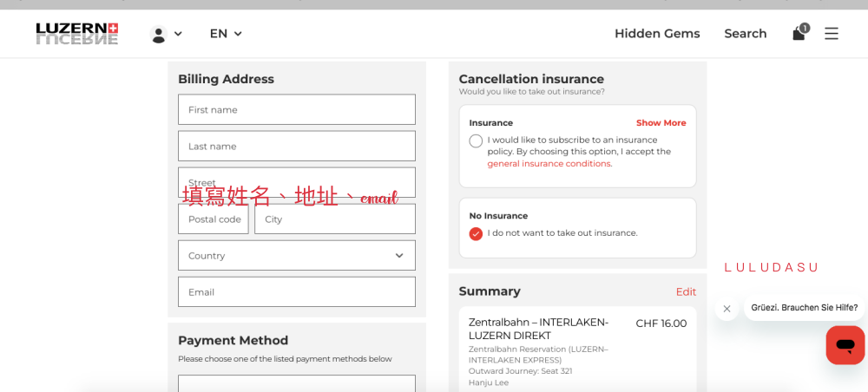The height and width of the screenshot is (392, 868).
Task: Click the Billing Address heading
Action: click(x=226, y=79)
